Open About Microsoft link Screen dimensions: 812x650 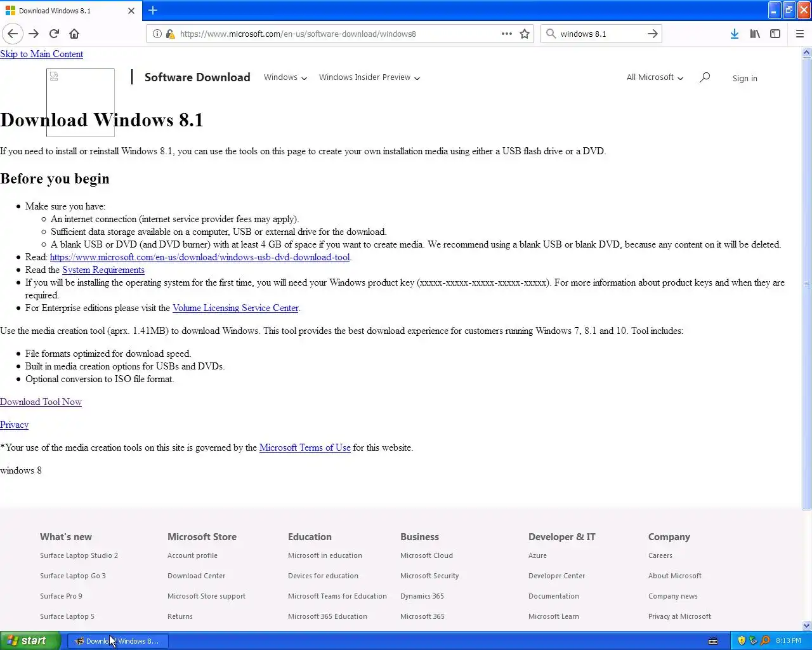pyautogui.click(x=675, y=576)
